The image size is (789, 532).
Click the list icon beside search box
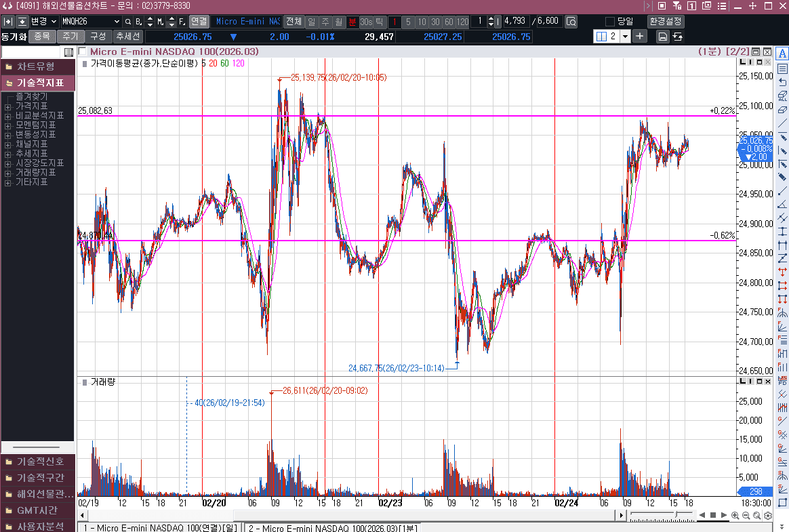point(68,52)
